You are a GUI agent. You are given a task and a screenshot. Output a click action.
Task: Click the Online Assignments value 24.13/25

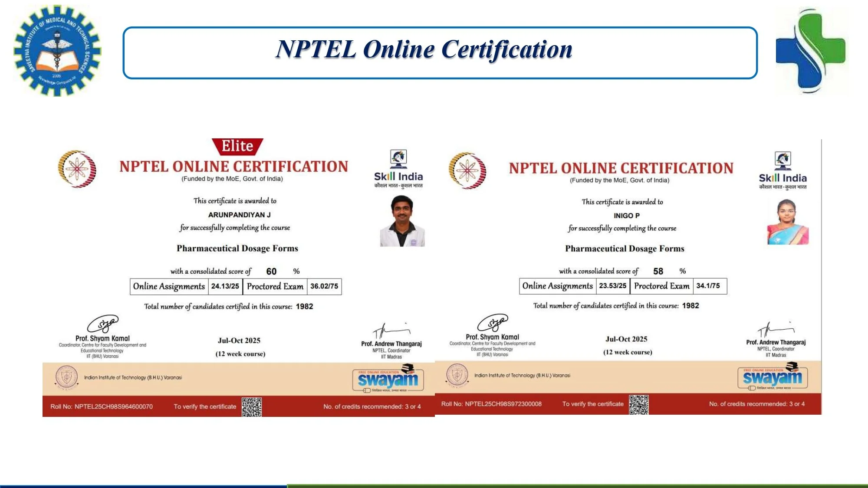[x=225, y=286]
